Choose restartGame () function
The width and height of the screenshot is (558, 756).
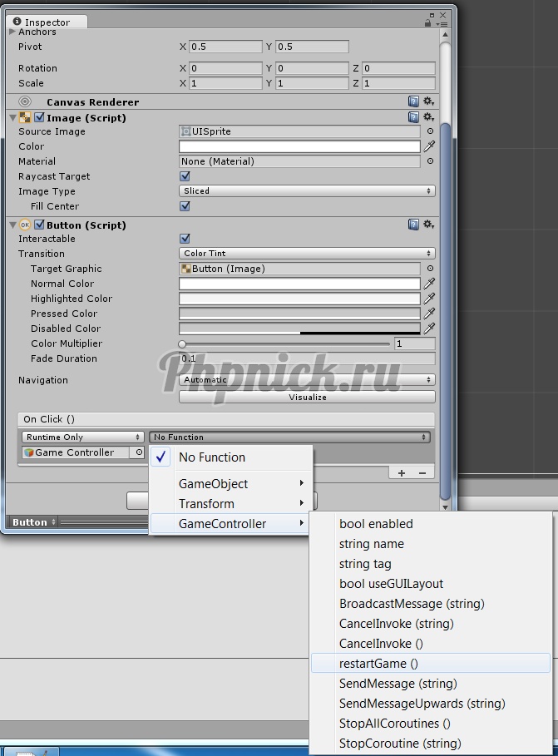point(431,664)
